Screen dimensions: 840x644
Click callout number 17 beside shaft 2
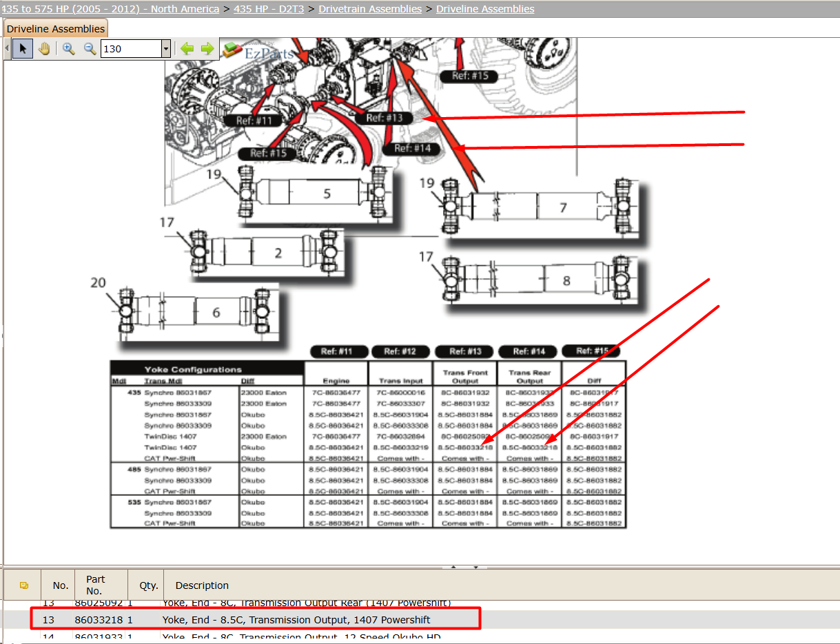(167, 222)
